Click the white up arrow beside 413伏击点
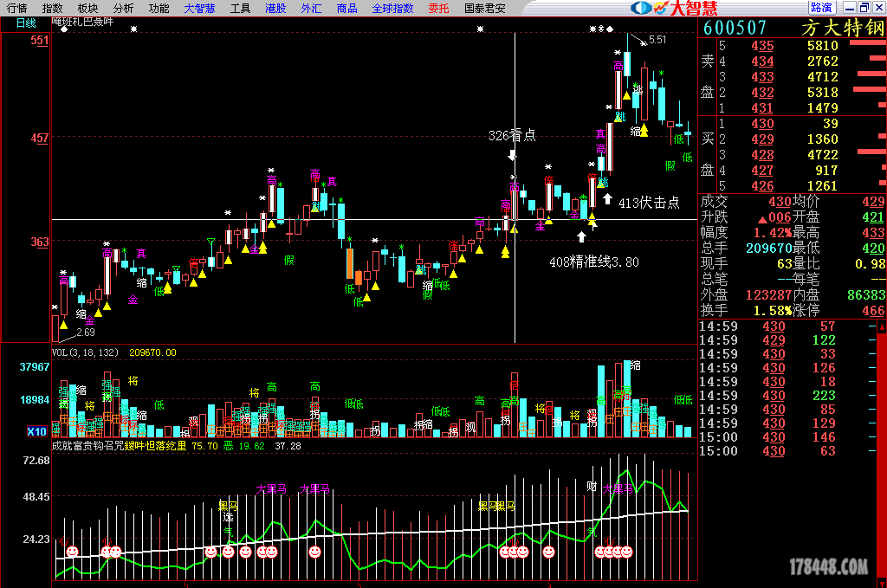Viewport: 887px width, 588px height. [x=607, y=198]
